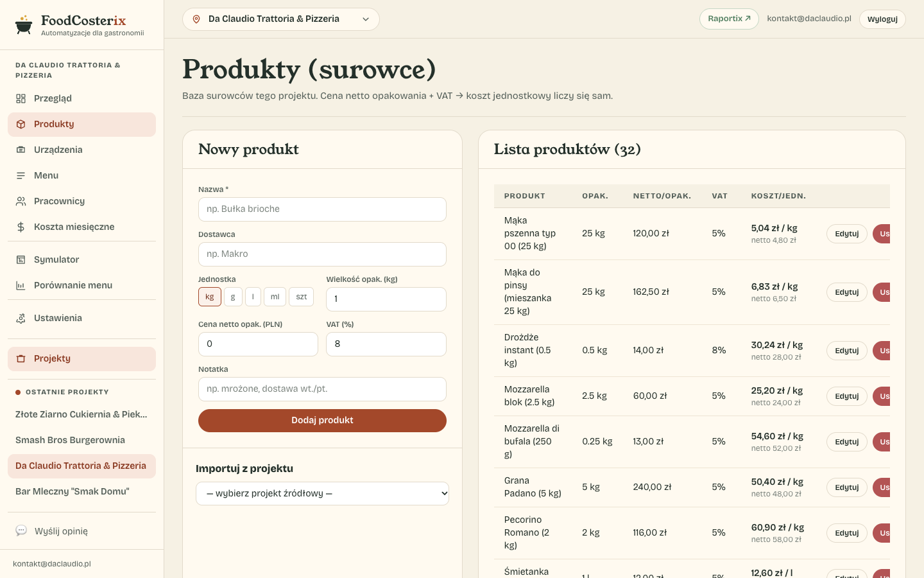
Task: Select the ml unit option
Action: tap(275, 297)
